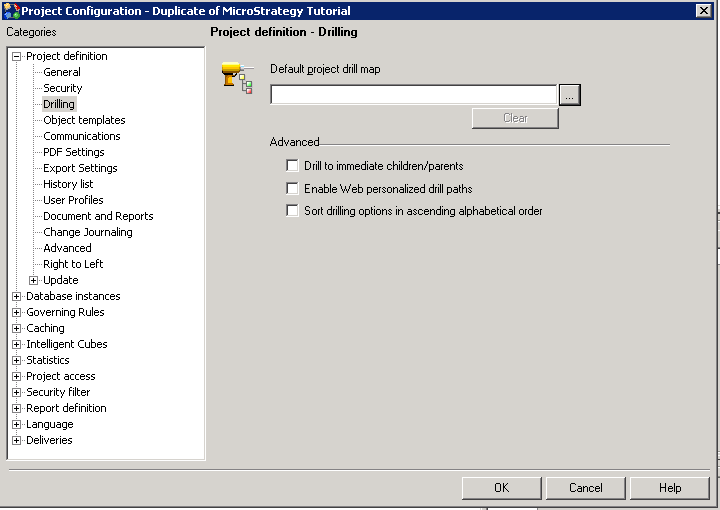Select Advanced under Project definition
The height and width of the screenshot is (510, 720).
(67, 248)
